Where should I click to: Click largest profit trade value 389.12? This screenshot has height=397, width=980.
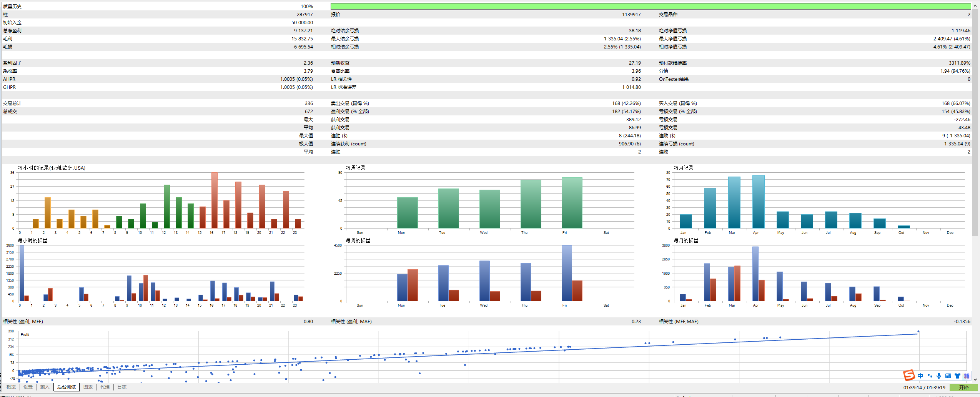point(634,119)
